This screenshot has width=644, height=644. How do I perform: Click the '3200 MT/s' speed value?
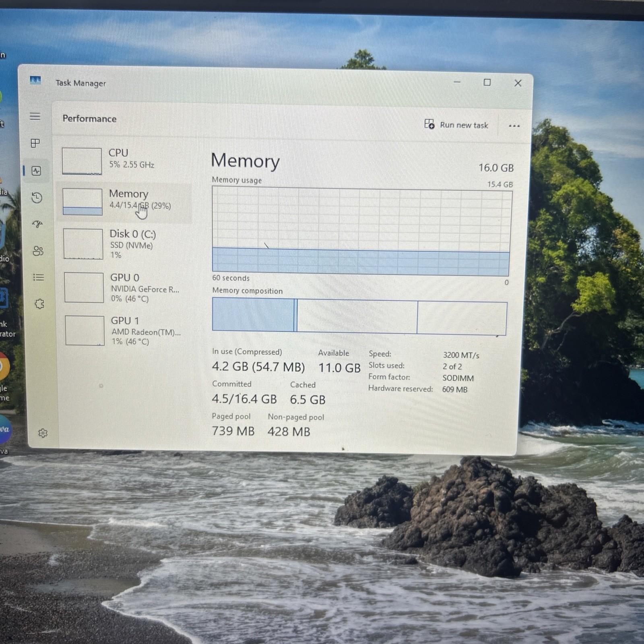pos(461,355)
